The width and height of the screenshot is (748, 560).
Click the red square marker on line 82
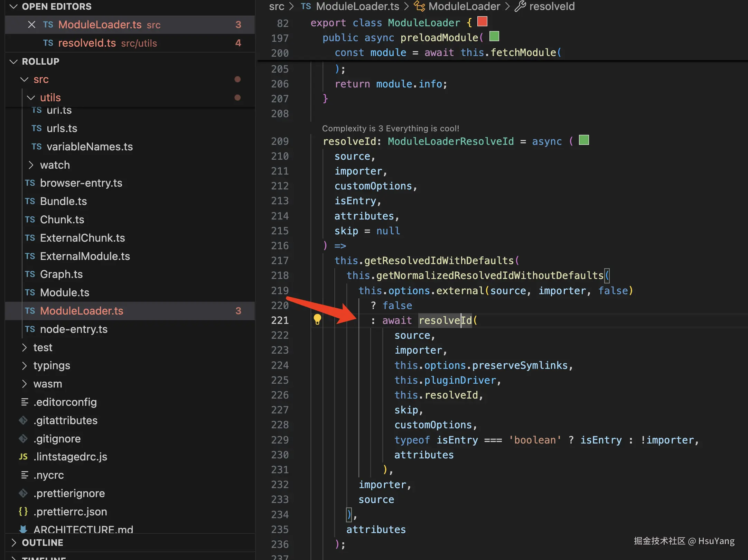coord(482,22)
